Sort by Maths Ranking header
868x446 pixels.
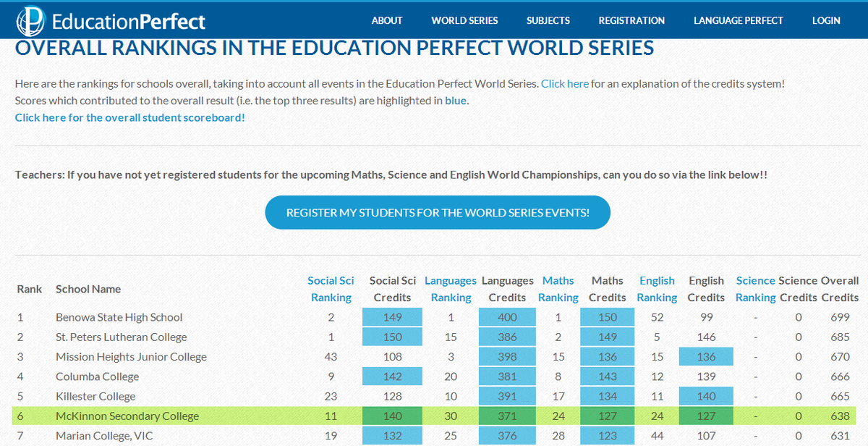[558, 289]
